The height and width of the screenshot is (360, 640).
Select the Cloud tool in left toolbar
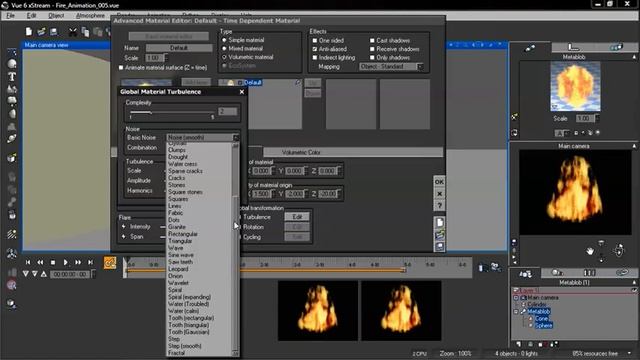(12, 101)
